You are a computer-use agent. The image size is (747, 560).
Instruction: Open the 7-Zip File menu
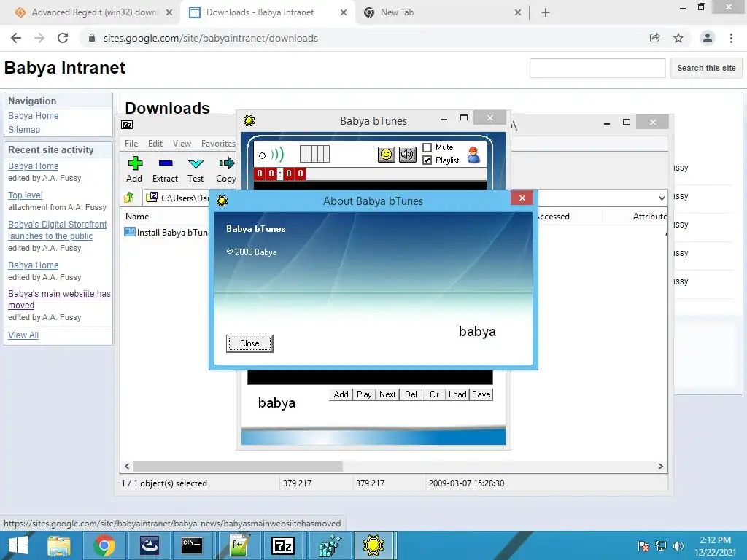coord(131,144)
